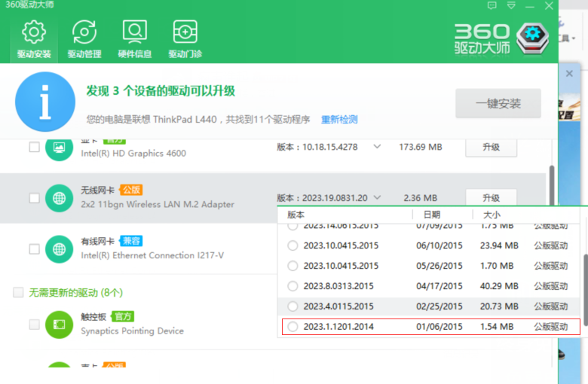Image resolution: width=588 pixels, height=384 pixels.
Task: Click the Ethernet I217-V globe icon
Action: point(59,249)
